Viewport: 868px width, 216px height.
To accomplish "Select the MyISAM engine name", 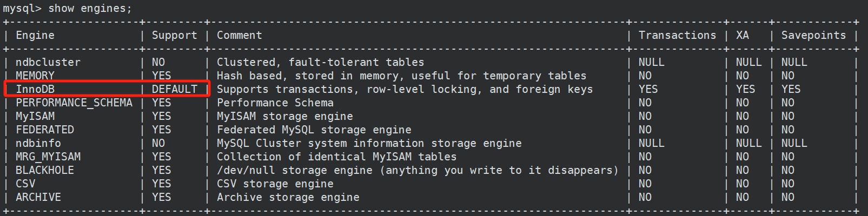I will coord(35,116).
